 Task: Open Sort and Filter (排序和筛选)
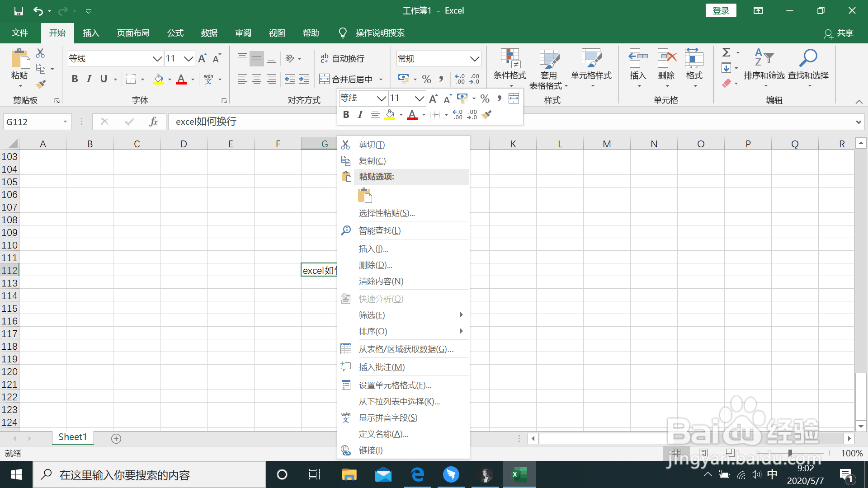click(x=764, y=68)
